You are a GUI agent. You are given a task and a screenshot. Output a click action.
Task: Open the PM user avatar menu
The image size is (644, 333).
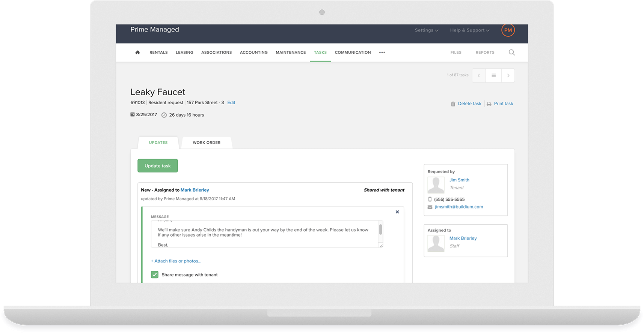[508, 30]
